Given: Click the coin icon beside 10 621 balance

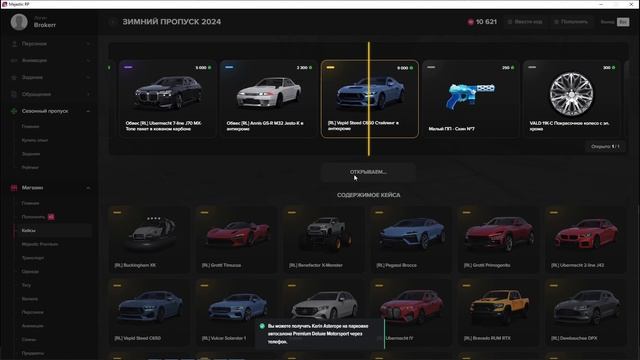Looking at the screenshot, I should coord(471,22).
